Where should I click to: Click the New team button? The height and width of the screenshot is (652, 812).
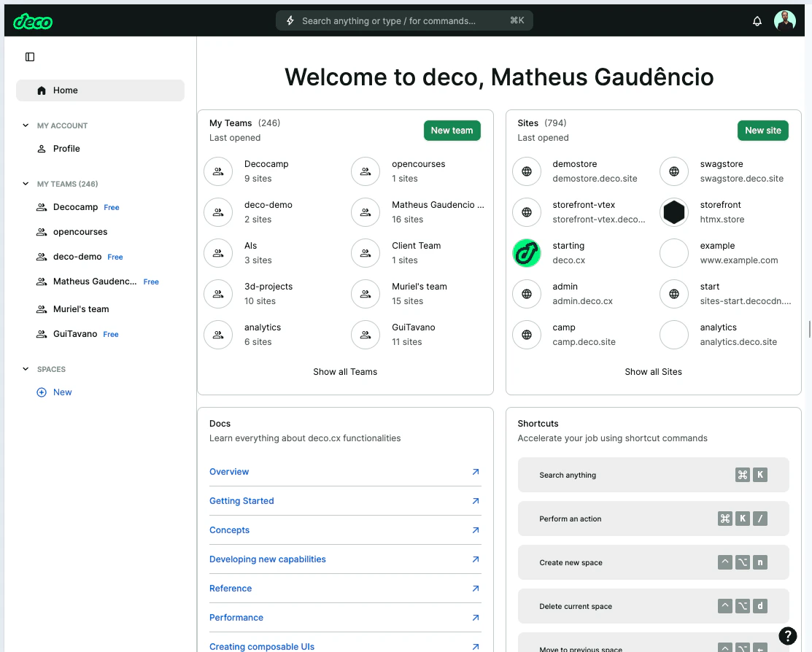point(452,131)
